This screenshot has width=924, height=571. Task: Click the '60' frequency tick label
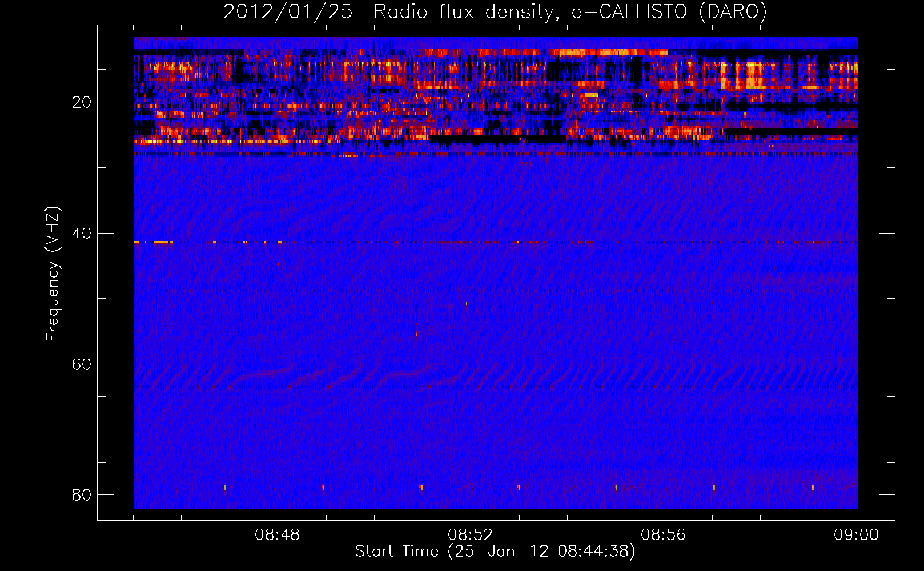pos(82,364)
